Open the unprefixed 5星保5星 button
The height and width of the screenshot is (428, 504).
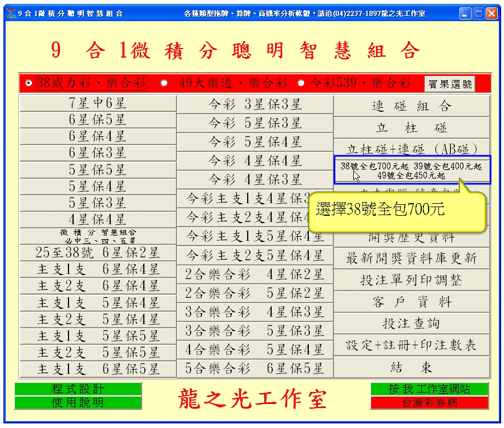coord(98,169)
